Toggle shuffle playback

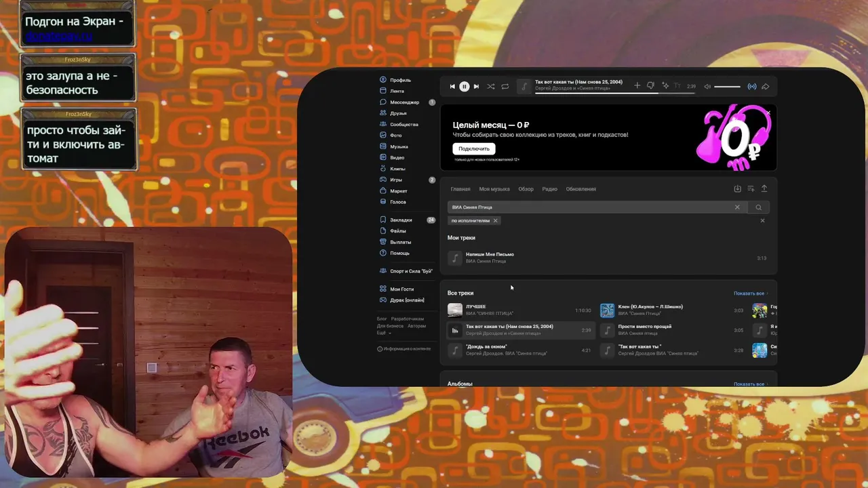[x=490, y=87]
